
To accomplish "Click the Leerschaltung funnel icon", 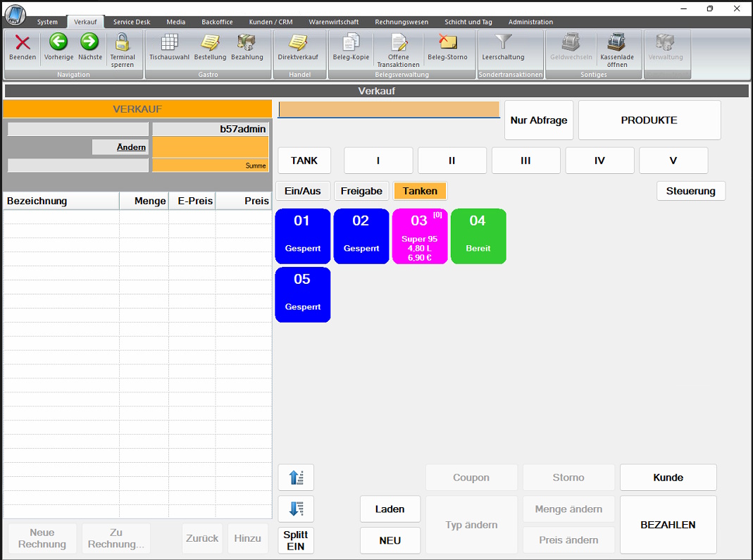I will pyautogui.click(x=503, y=44).
